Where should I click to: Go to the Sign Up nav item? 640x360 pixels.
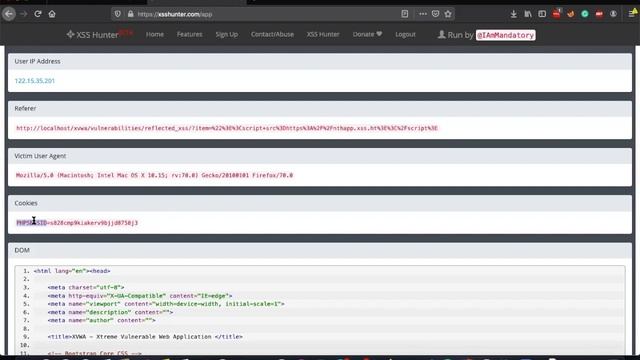227,34
